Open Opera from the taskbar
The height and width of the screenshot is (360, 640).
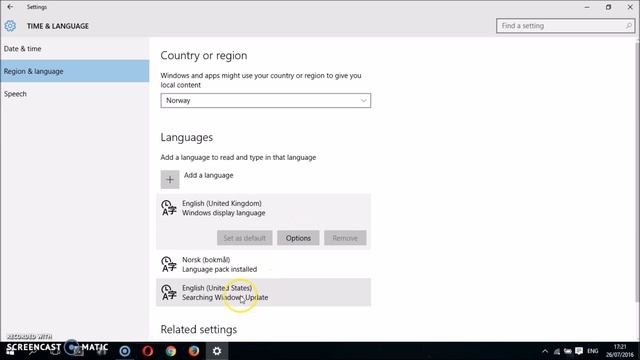click(148, 351)
